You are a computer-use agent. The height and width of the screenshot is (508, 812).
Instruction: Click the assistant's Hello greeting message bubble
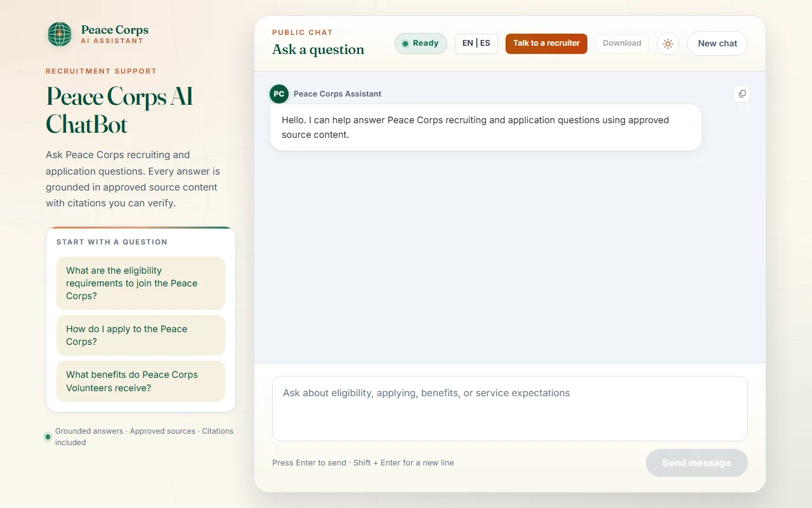point(486,128)
